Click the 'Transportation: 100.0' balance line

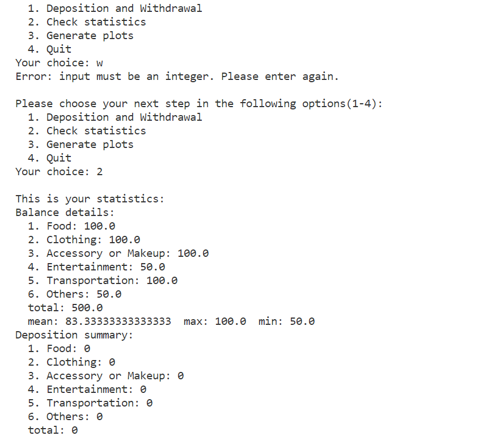[x=103, y=281]
